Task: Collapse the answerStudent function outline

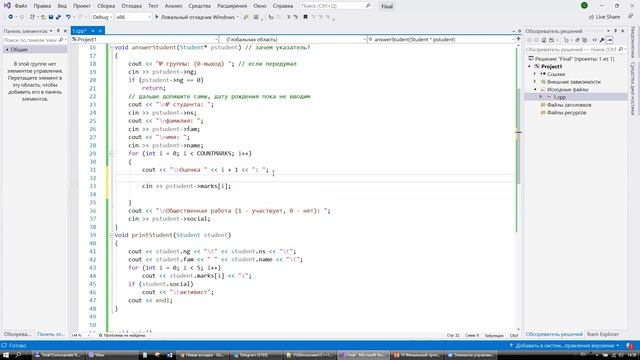Action: [x=111, y=48]
